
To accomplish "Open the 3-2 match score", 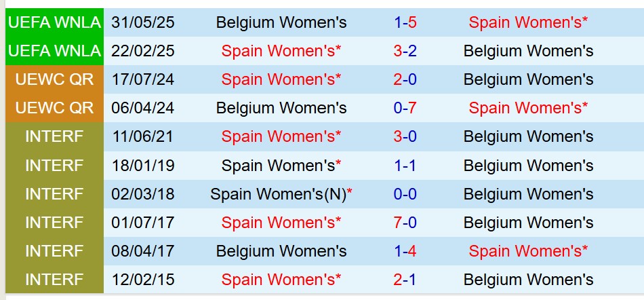I will (405, 51).
